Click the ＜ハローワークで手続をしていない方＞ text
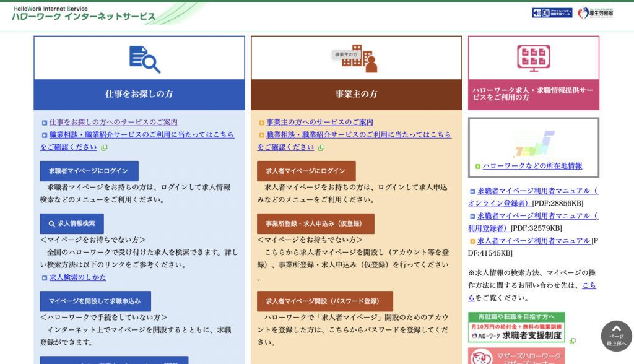634x364 pixels. coord(103,318)
